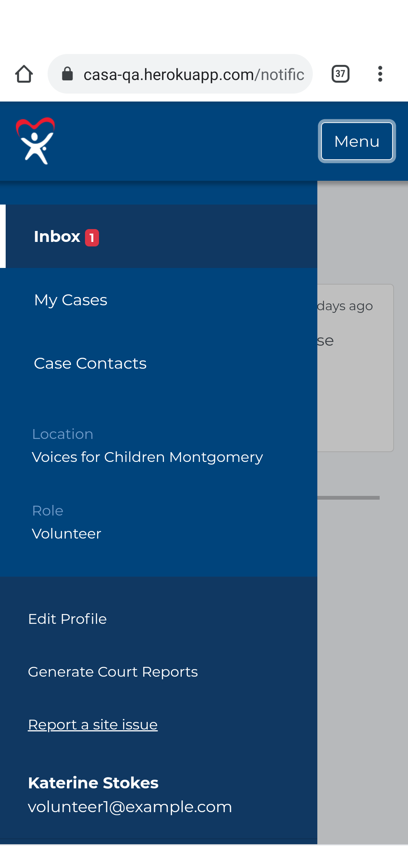This screenshot has width=408, height=868.
Task: Tap the browser home icon
Action: click(24, 74)
